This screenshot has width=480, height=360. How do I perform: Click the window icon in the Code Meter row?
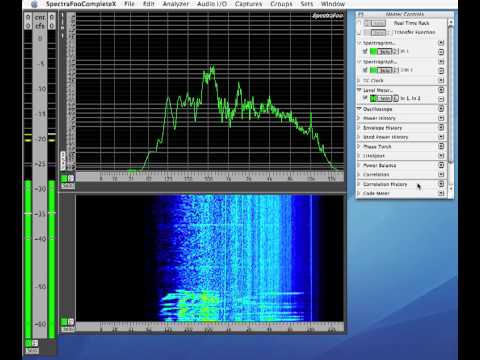pos(441,193)
